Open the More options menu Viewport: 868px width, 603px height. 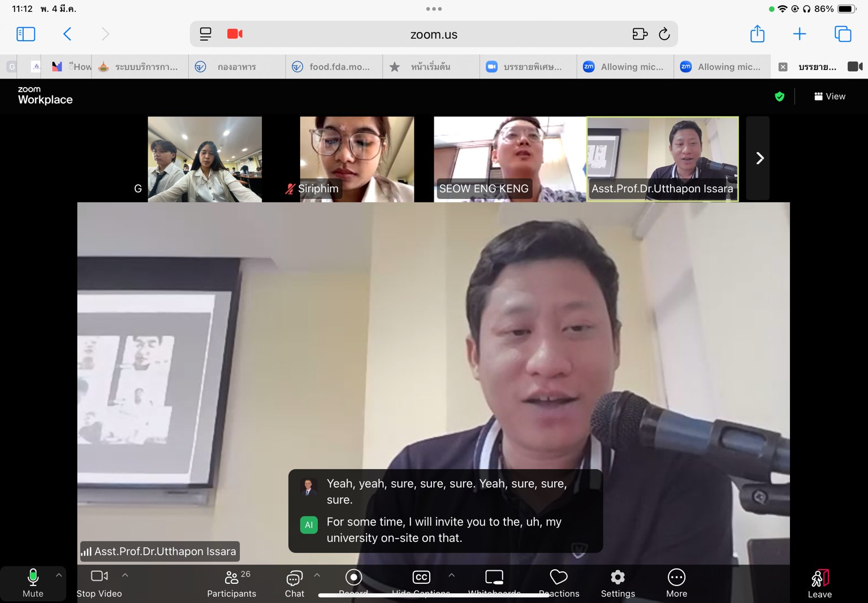point(676,583)
